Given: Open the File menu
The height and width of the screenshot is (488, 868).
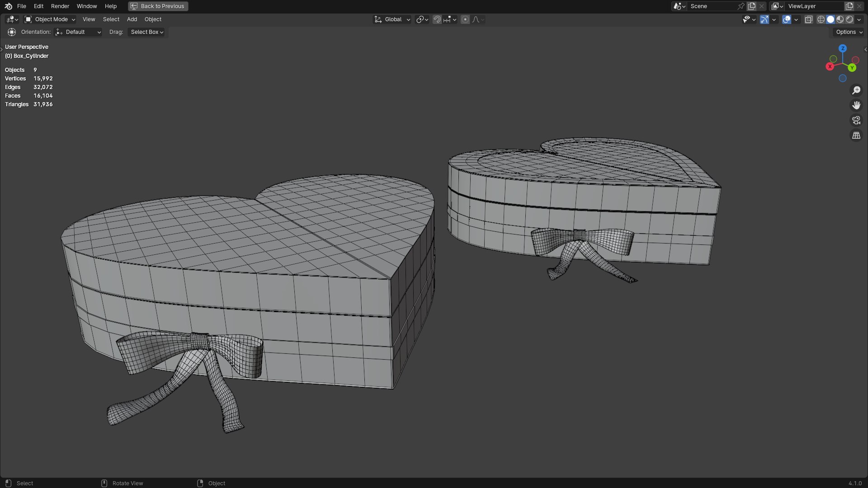Looking at the screenshot, I should [22, 6].
